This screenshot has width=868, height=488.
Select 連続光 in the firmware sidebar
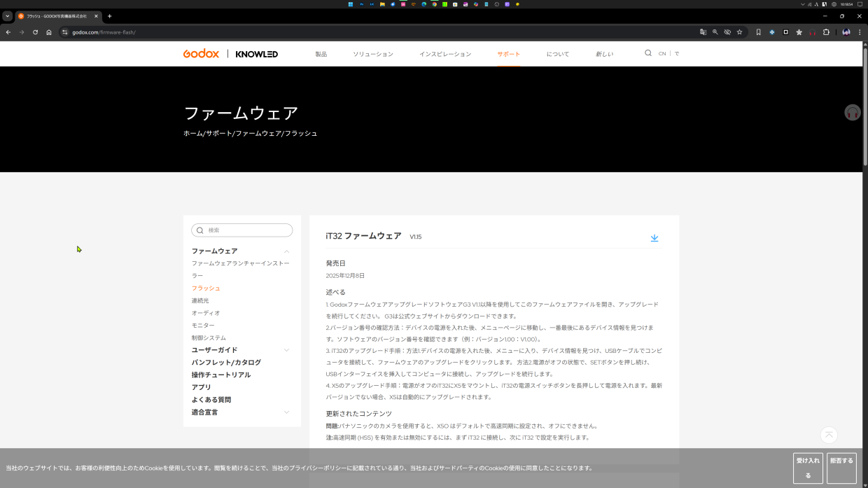(x=200, y=301)
